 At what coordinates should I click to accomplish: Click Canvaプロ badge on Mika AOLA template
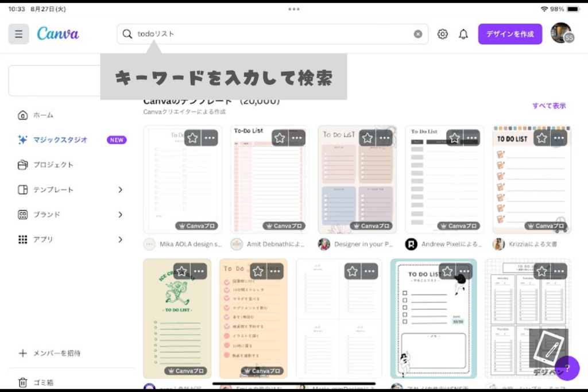coord(197,226)
